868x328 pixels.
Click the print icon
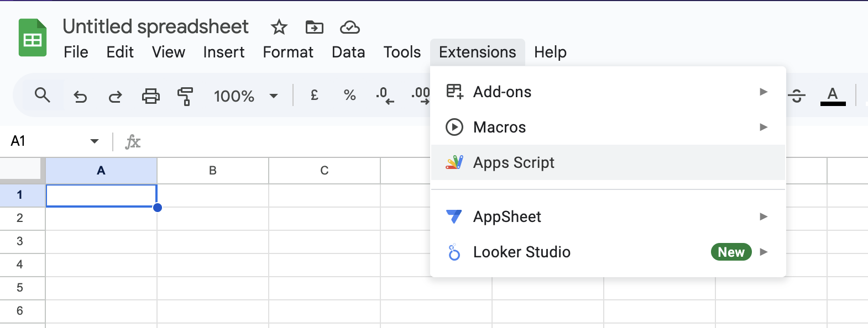pos(150,96)
